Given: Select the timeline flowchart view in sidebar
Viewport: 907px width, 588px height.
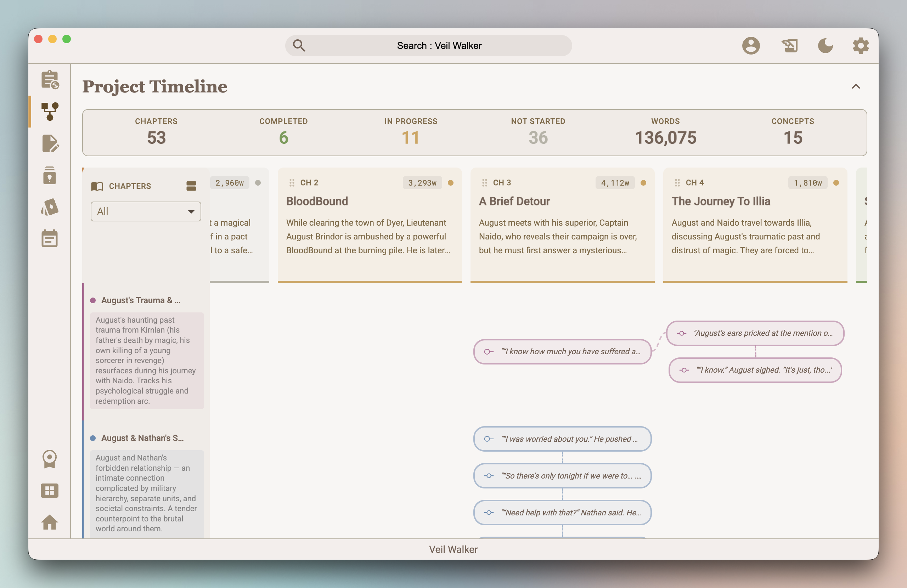Looking at the screenshot, I should (x=50, y=112).
